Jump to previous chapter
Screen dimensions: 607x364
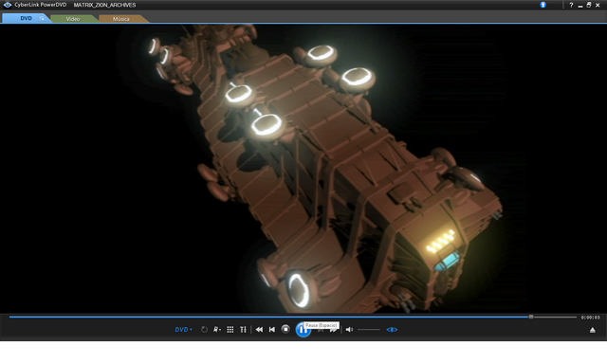click(272, 330)
